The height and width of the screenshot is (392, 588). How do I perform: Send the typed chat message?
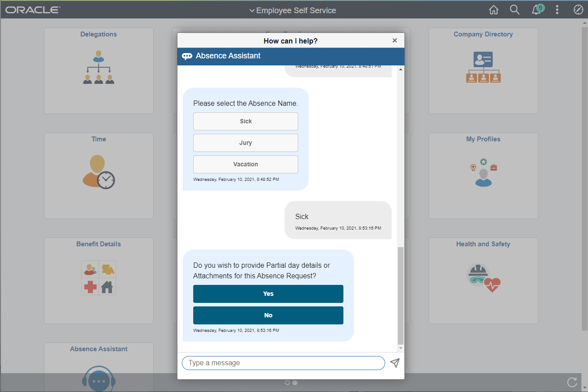(x=395, y=363)
